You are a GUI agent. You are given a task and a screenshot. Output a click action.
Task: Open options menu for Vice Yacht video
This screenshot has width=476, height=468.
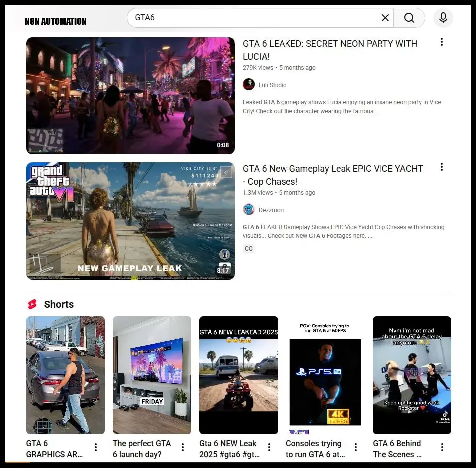click(x=442, y=167)
